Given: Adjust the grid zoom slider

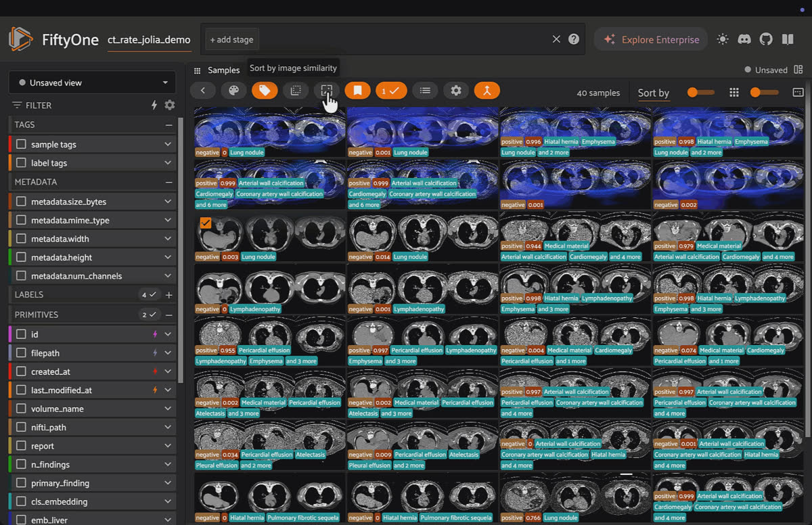Looking at the screenshot, I should pos(765,92).
